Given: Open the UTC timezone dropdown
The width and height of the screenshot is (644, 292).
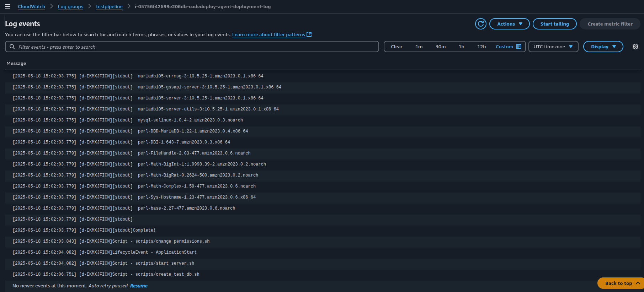Looking at the screenshot, I should point(553,47).
